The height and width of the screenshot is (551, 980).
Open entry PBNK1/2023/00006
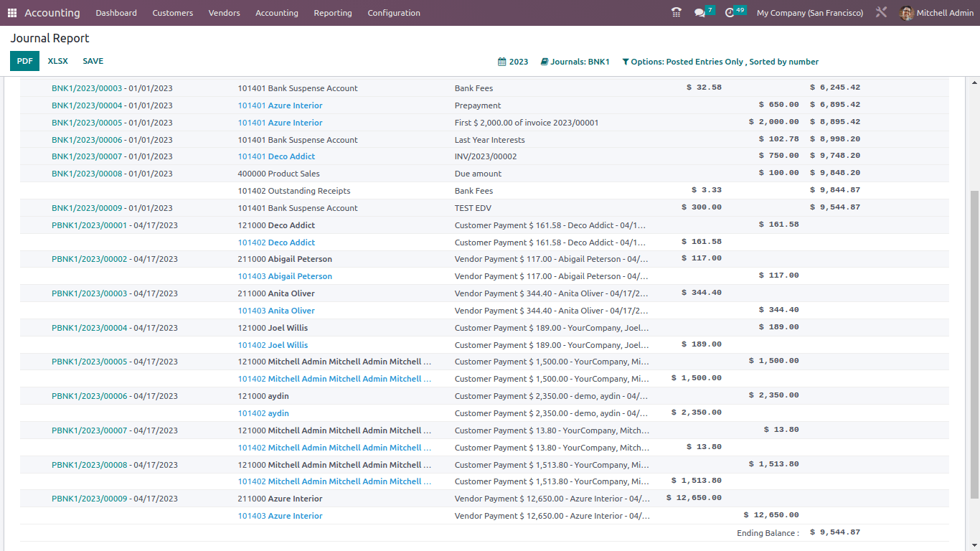(90, 396)
